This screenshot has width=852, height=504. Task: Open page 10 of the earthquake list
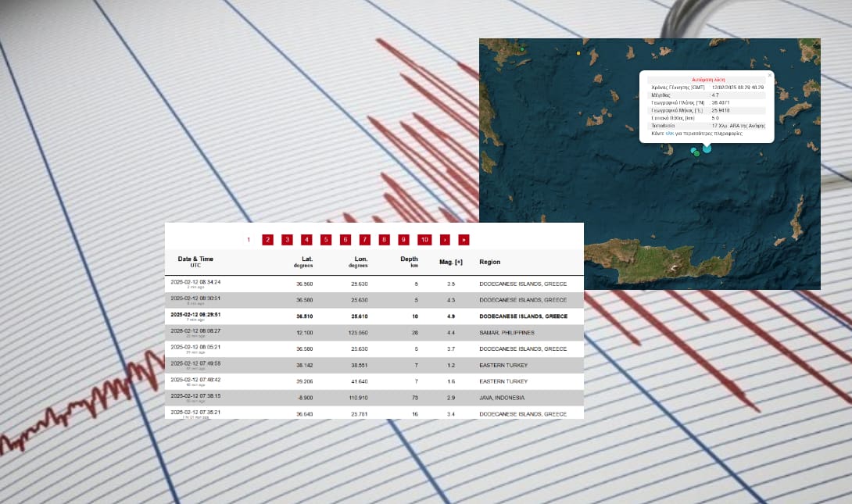coord(424,240)
